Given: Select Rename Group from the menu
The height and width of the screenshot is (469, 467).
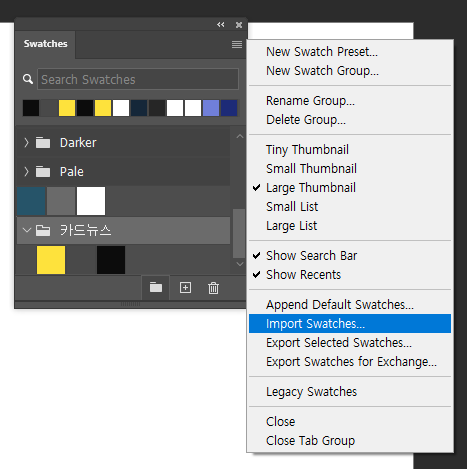Looking at the screenshot, I should [x=310, y=101].
